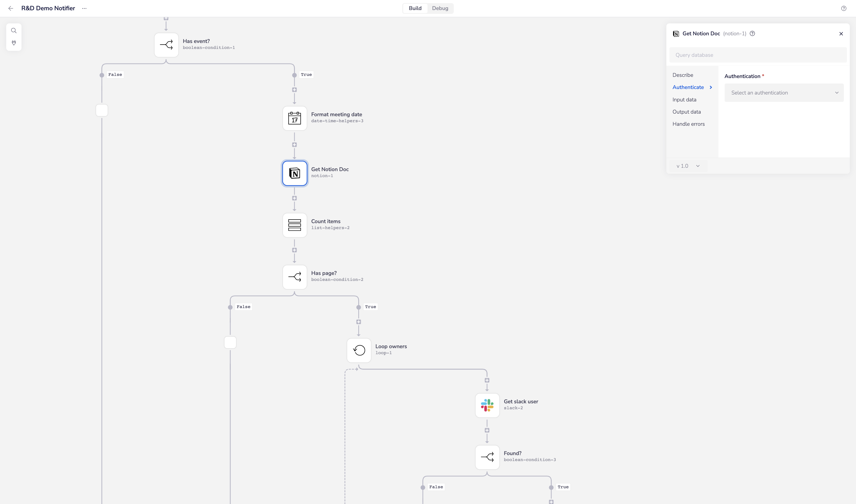Expand the v 1.0 version selector

688,166
